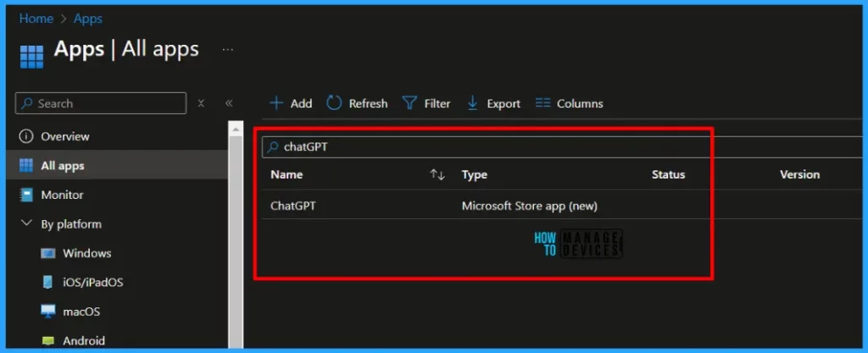Click the Windows platform icon
Image resolution: width=868 pixels, height=353 pixels.
48,254
